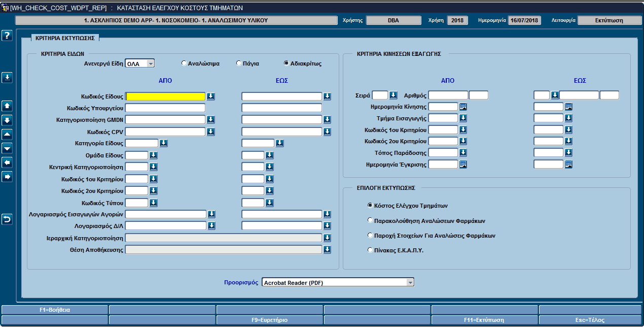
Task: Open lookup for Λογαριασμός Δ/Λ ΕΩΣ field
Action: click(328, 226)
